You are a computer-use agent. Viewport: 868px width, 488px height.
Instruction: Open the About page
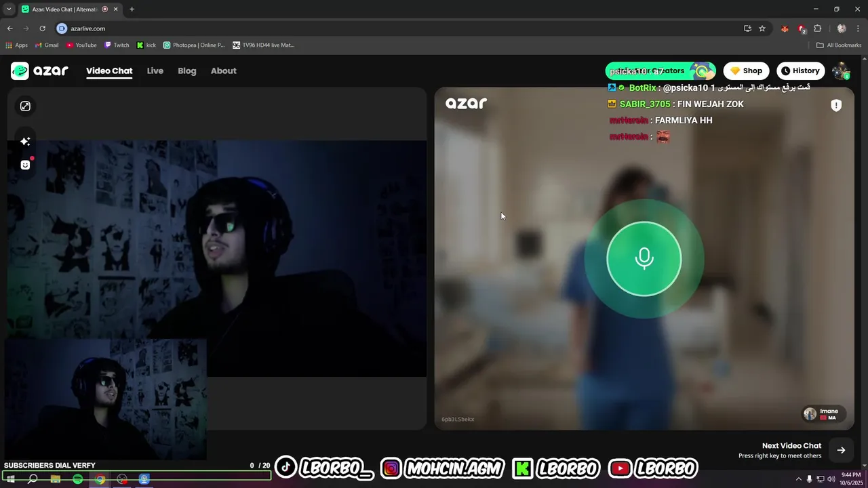(224, 70)
